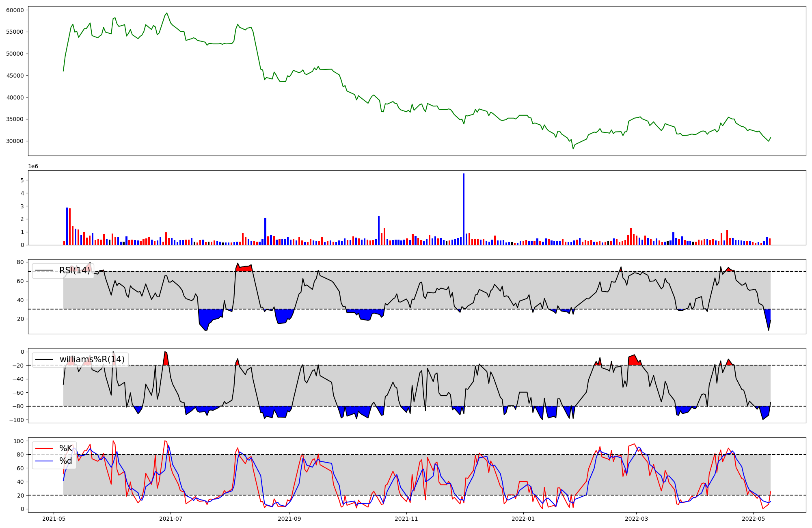
Task: Click the %K legend entry
Action: pyautogui.click(x=66, y=448)
